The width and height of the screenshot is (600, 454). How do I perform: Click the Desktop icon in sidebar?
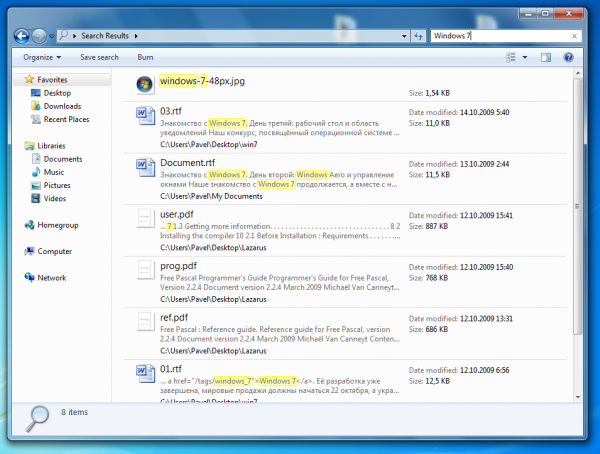(x=36, y=93)
